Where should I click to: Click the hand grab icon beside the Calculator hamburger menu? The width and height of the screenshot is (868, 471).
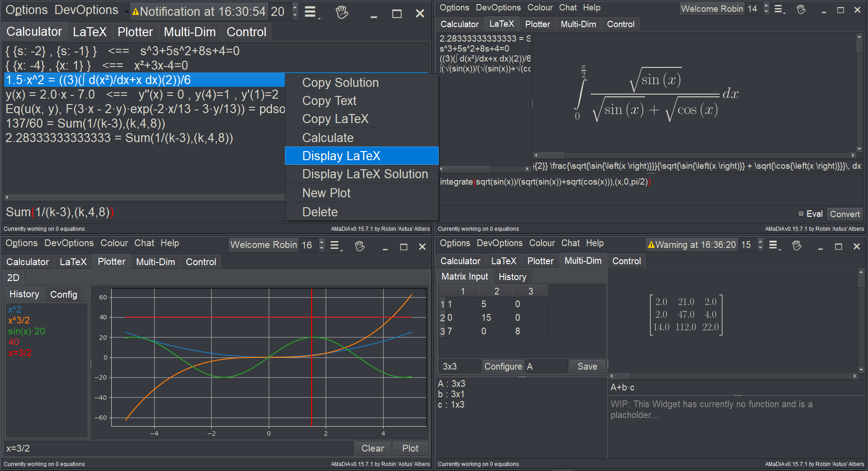coord(342,12)
